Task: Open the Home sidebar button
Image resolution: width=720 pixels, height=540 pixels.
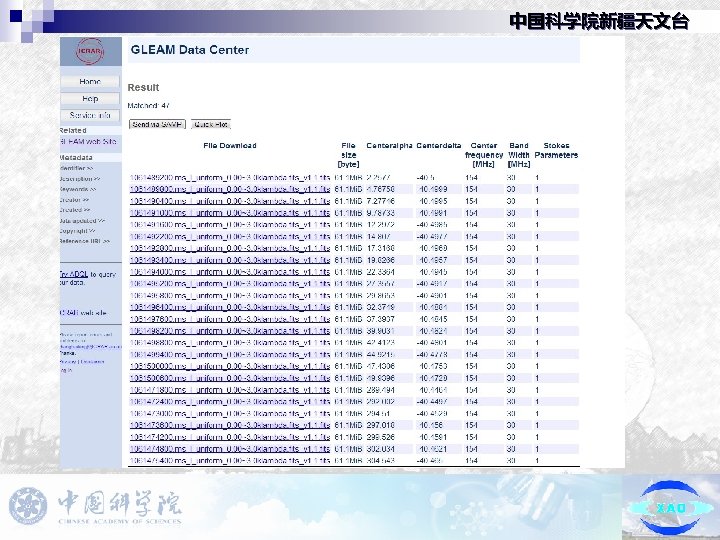Action: (90, 81)
